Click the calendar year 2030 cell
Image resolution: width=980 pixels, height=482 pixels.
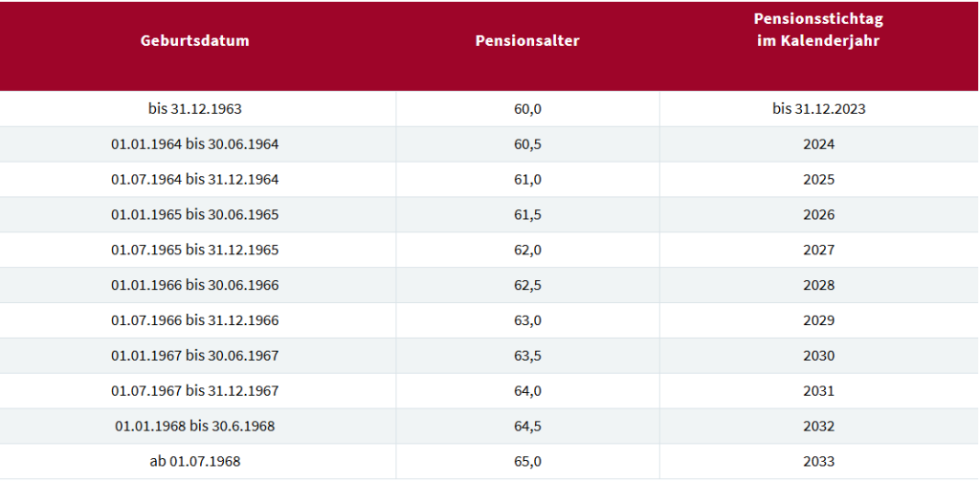click(x=819, y=357)
